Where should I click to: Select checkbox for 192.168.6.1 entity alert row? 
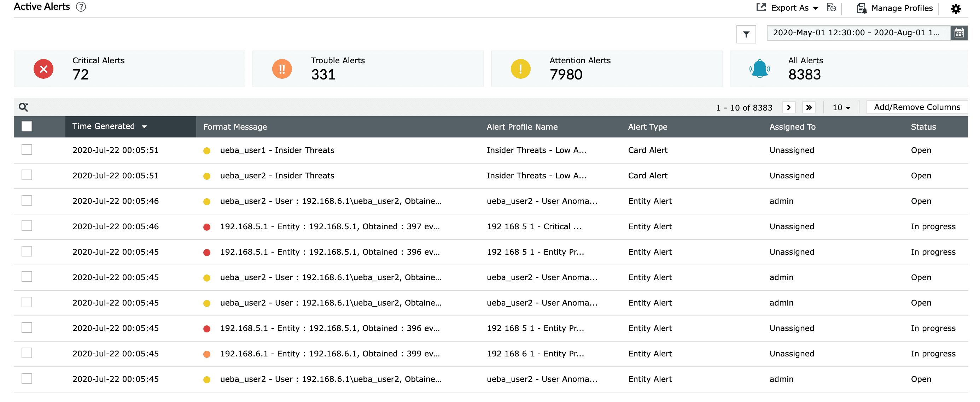point(27,353)
